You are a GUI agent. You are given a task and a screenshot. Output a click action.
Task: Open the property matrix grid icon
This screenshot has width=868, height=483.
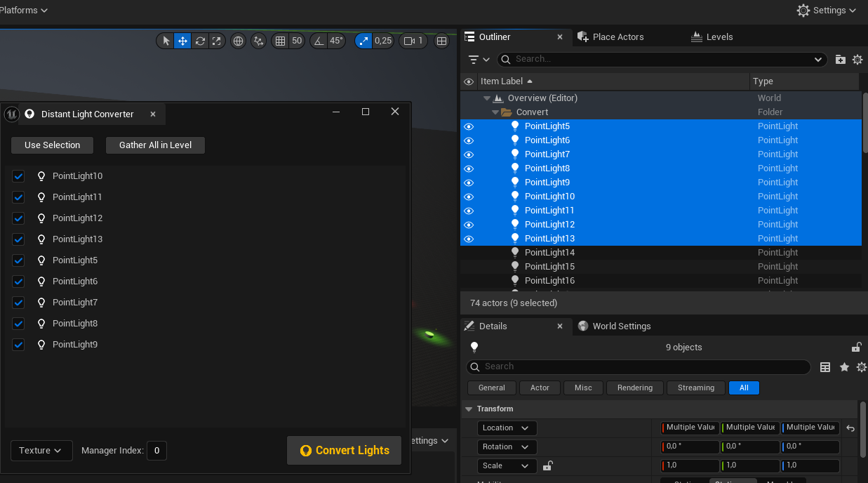coord(825,367)
